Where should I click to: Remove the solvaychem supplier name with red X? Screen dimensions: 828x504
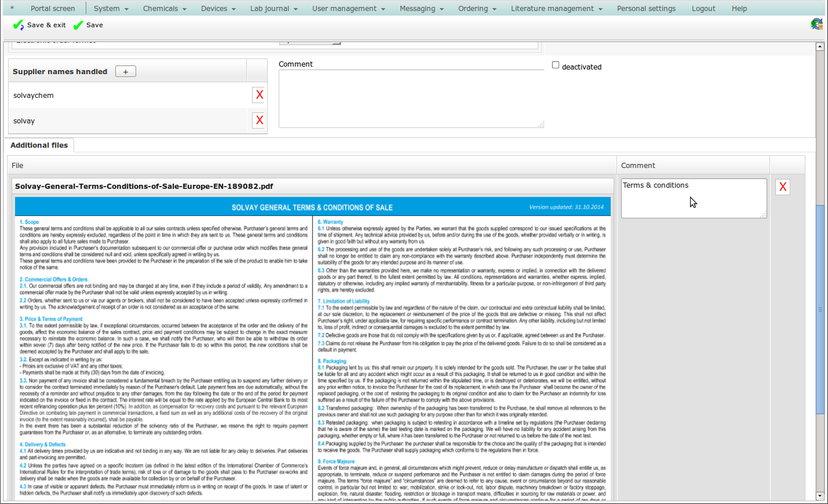(259, 95)
